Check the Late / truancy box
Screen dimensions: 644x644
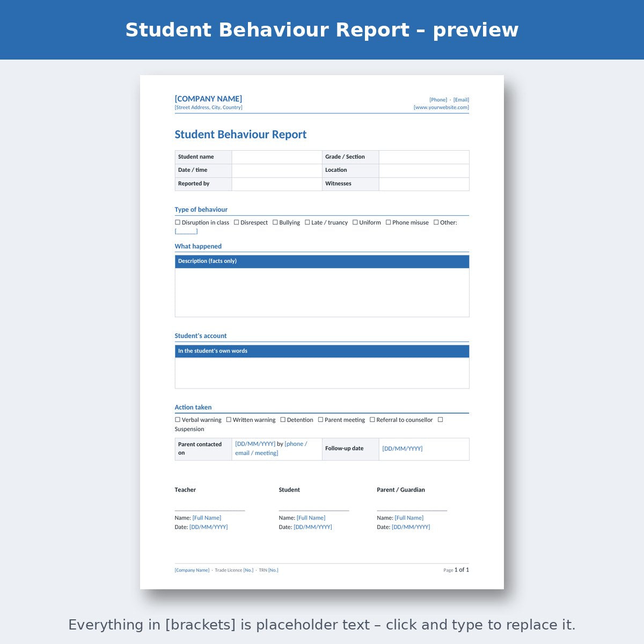pyautogui.click(x=308, y=222)
